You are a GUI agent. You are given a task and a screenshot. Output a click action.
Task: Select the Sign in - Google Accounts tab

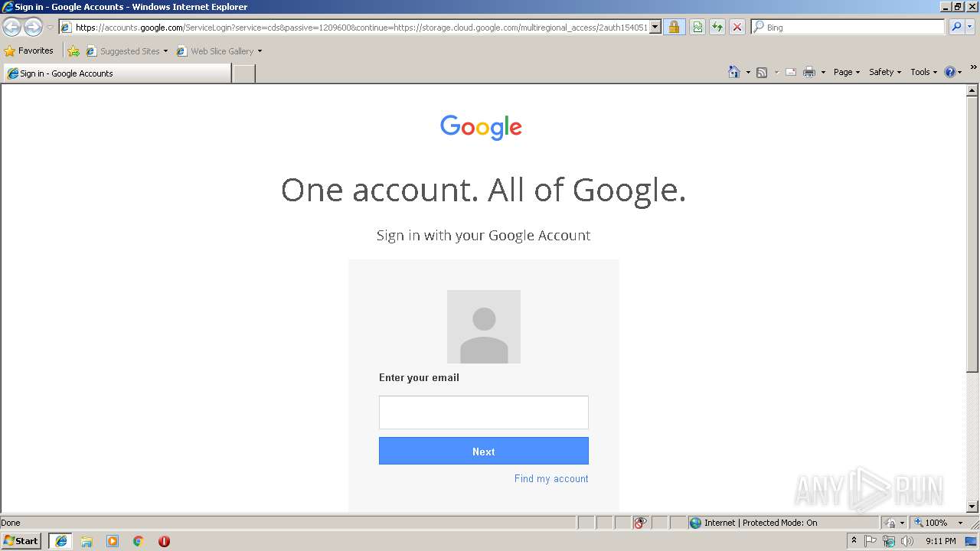tap(116, 73)
